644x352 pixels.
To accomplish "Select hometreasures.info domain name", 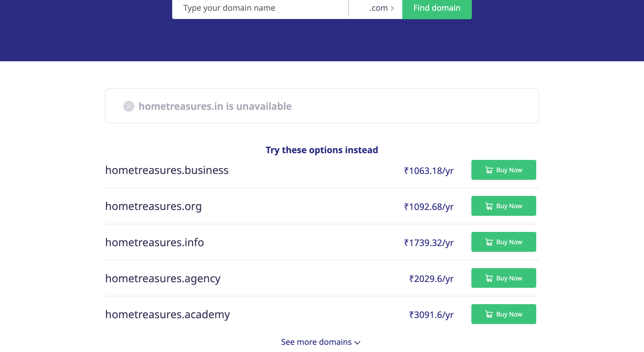I will coord(155,242).
